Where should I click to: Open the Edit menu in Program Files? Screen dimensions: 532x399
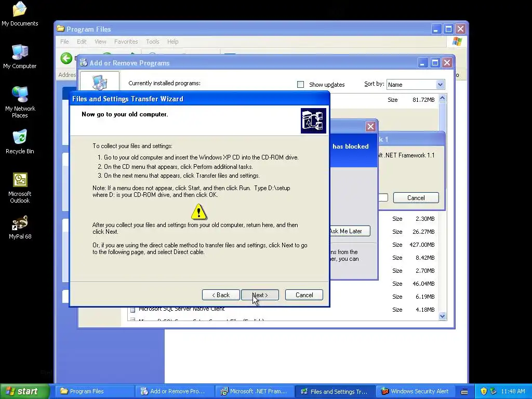[x=82, y=42]
